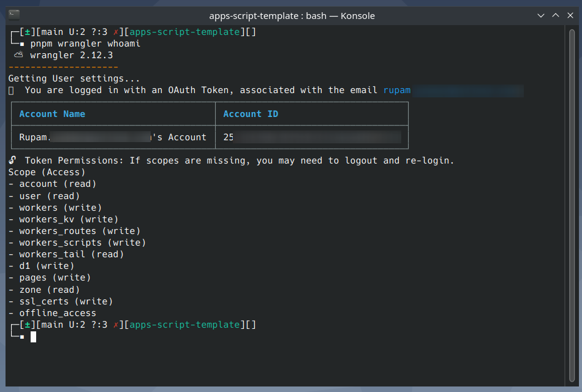Click the 'workers_scripts (write)' scope line
Viewport: 582px width, 392px height.
tap(77, 243)
